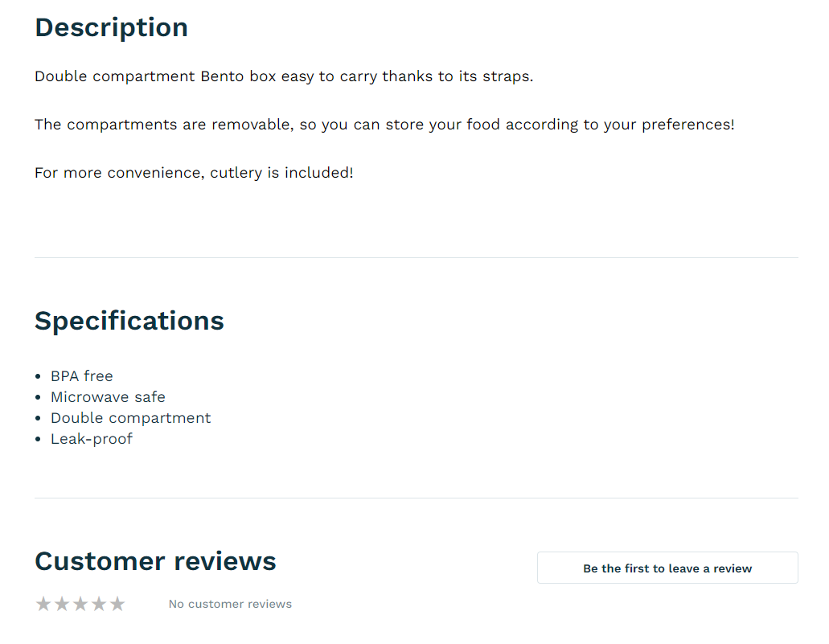Screen dimensions: 829x644
Task: Click 'No customer reviews' text
Action: [230, 604]
